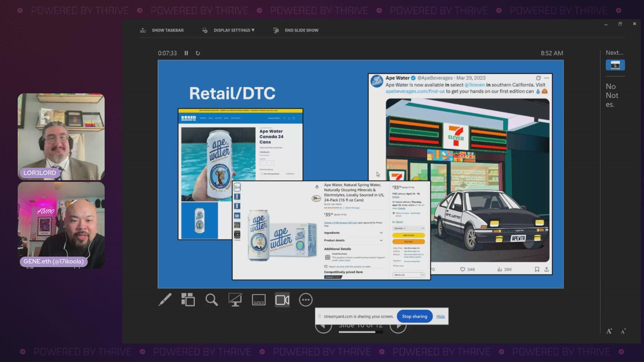Hide the streamyard sharing notification
The image size is (644, 362).
coord(440,316)
